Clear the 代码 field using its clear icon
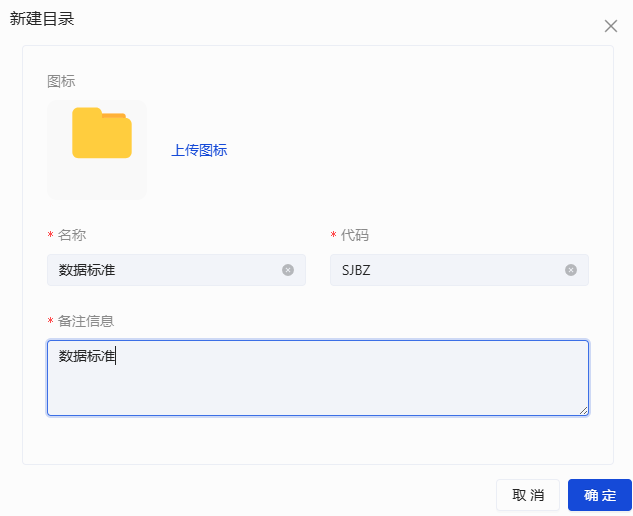Viewport: 633px width, 516px height. tap(571, 270)
